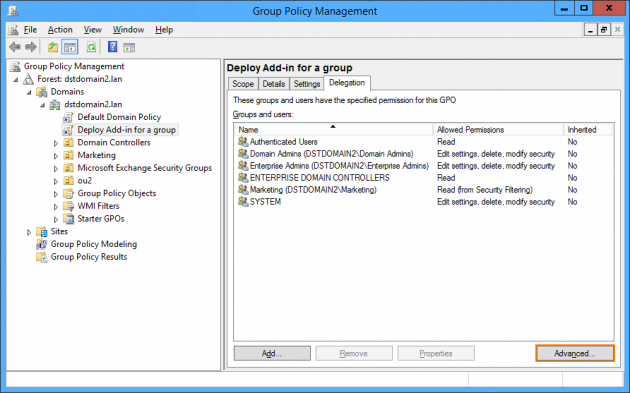Expand the Sites tree node
The image size is (630, 393).
(29, 232)
